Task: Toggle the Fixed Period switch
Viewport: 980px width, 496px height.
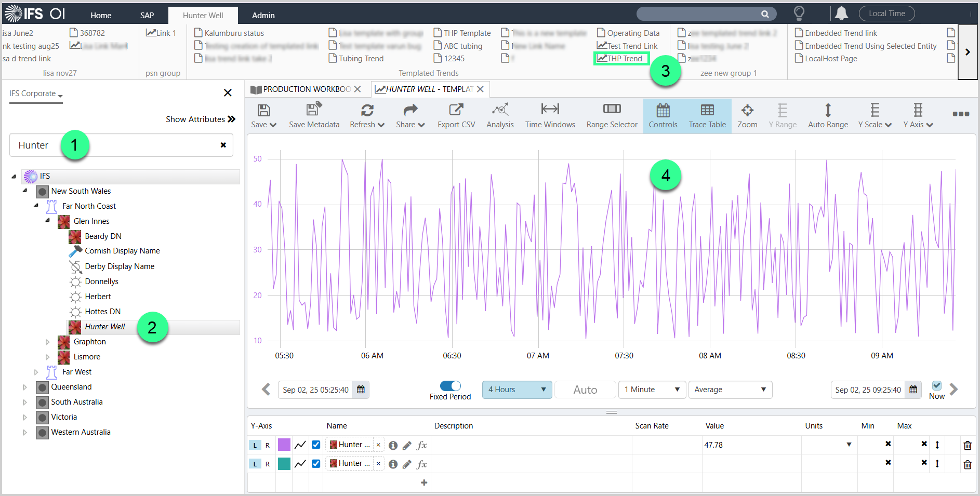Action: [450, 386]
